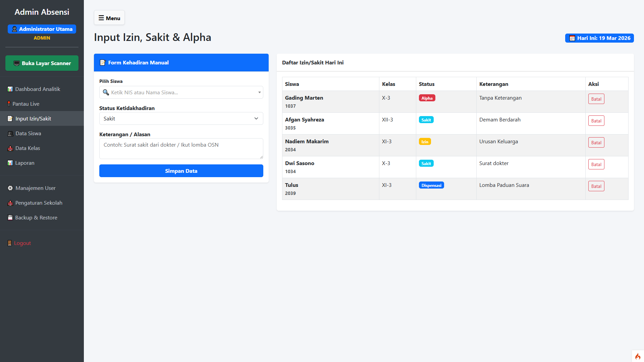This screenshot has width=644, height=362.
Task: Expand the Status Ketidakhadiran dropdown
Action: [181, 118]
